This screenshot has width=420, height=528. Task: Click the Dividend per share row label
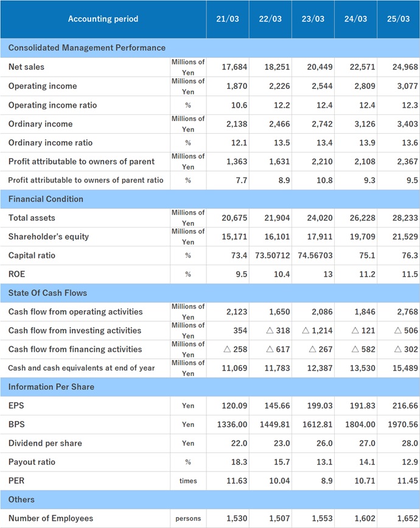[45, 443]
